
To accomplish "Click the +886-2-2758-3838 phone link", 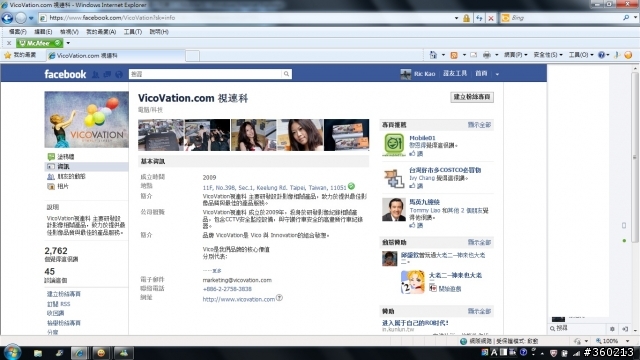I will 227,289.
